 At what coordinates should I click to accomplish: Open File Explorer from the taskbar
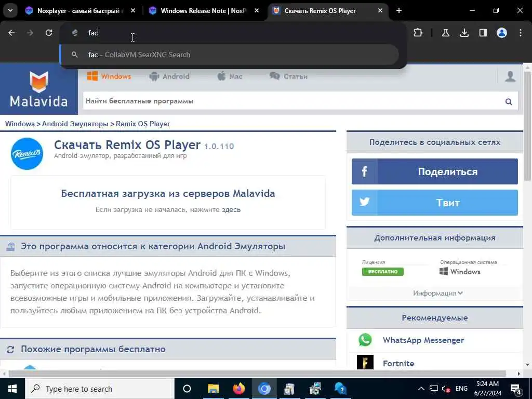point(214,389)
